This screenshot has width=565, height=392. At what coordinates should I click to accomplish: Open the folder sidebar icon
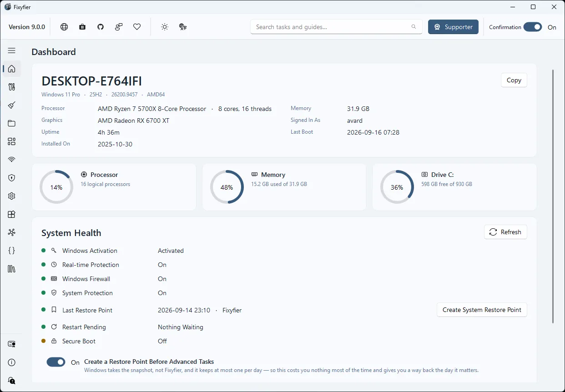[12, 123]
